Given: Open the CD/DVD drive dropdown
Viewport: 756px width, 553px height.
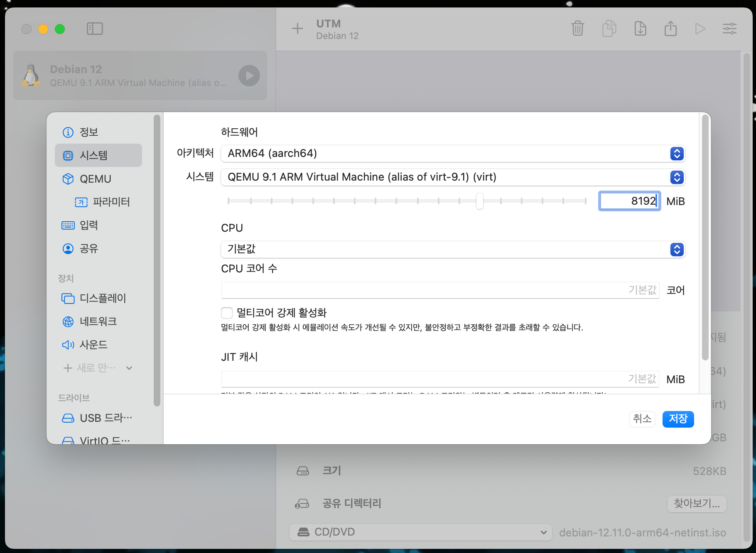Looking at the screenshot, I should pyautogui.click(x=421, y=532).
